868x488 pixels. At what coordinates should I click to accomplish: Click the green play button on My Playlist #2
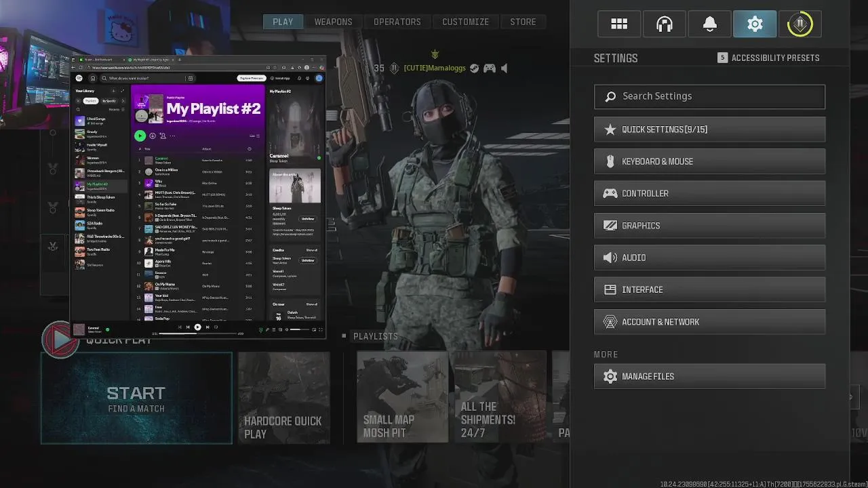pos(140,136)
